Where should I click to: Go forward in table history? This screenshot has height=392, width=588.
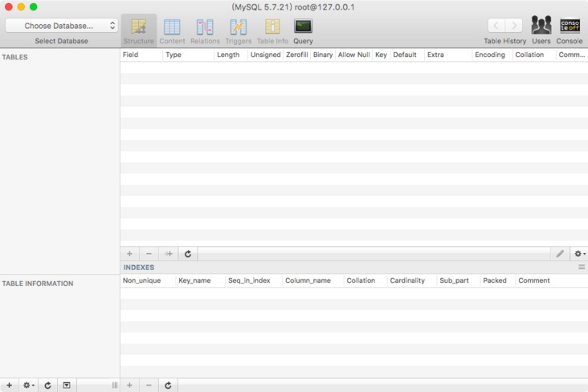click(x=514, y=26)
